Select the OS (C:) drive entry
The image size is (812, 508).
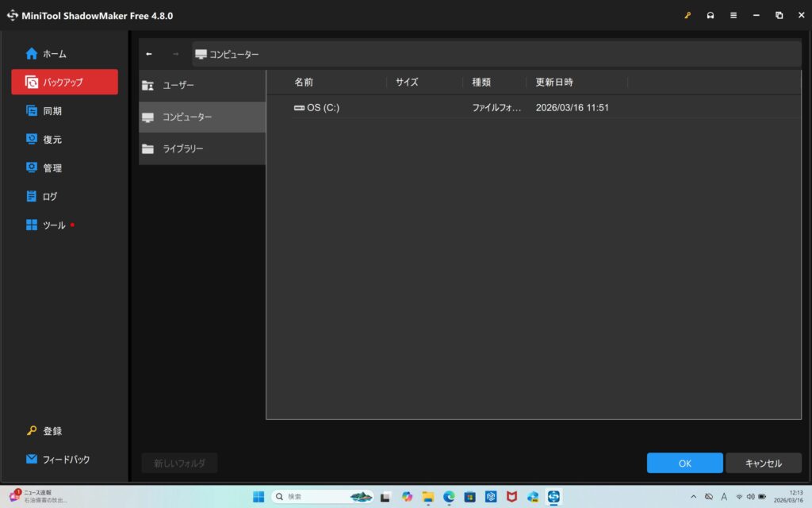(x=323, y=108)
